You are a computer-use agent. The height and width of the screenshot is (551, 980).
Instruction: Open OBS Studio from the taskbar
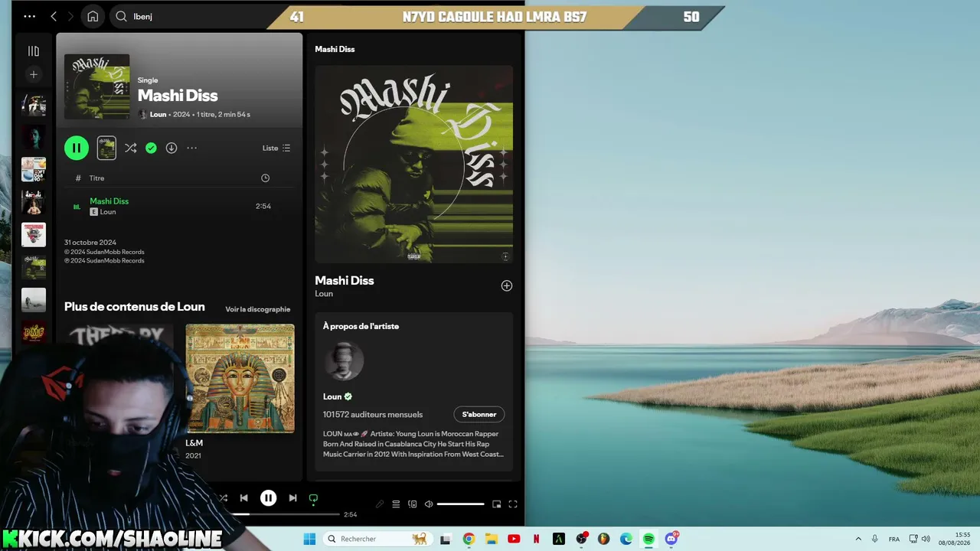581,539
